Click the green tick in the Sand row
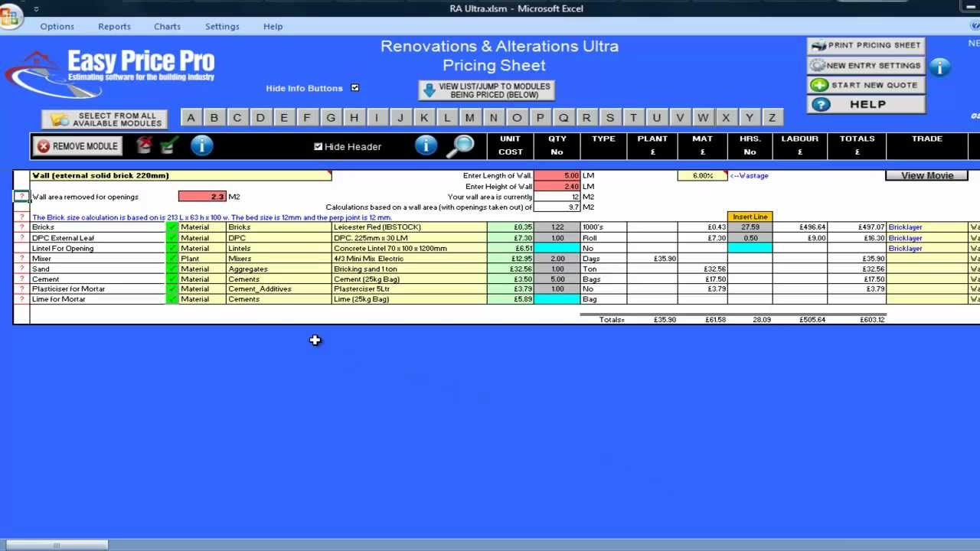Viewport: 980px width, 551px height. [x=172, y=269]
